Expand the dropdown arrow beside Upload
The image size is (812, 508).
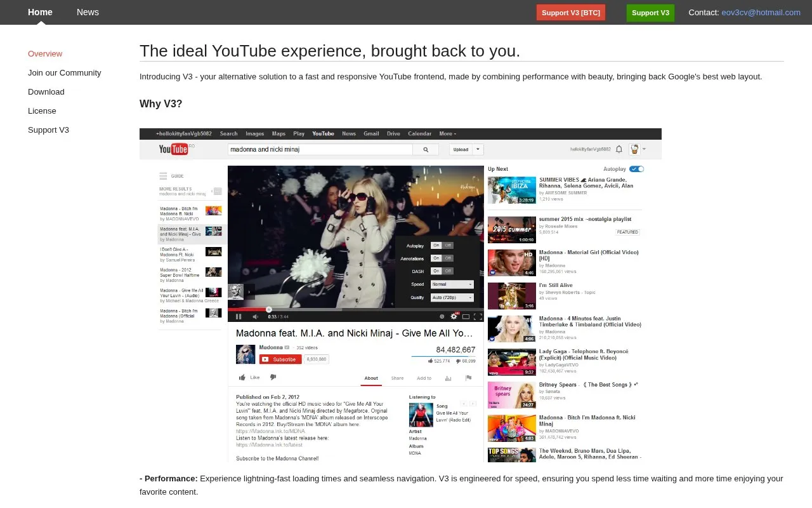coord(478,150)
